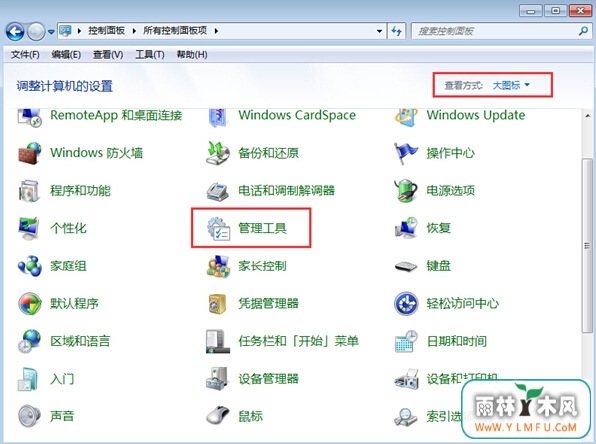
Task: Close the control panel window
Action: click(580, 11)
